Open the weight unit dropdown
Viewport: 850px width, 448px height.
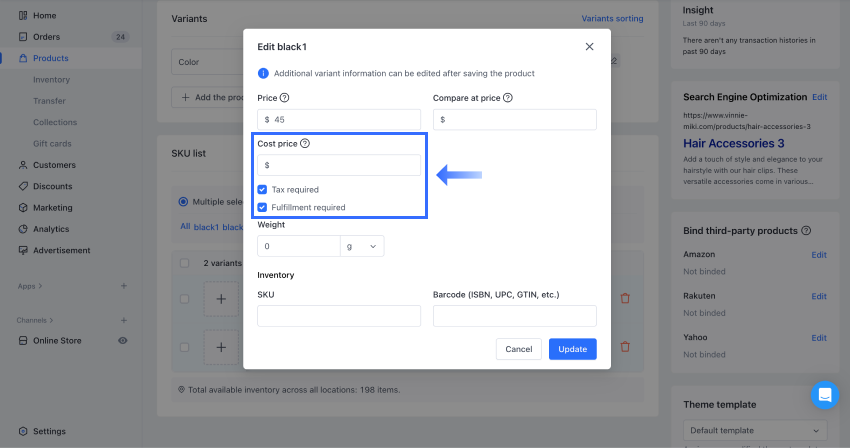coord(362,246)
